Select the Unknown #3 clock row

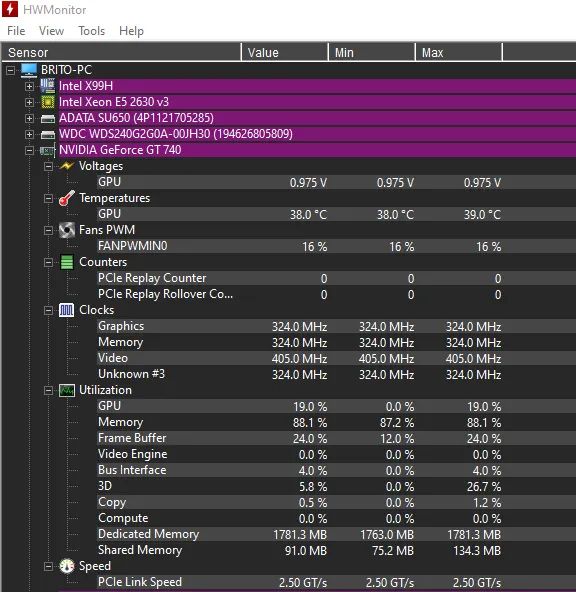pyautogui.click(x=337, y=374)
